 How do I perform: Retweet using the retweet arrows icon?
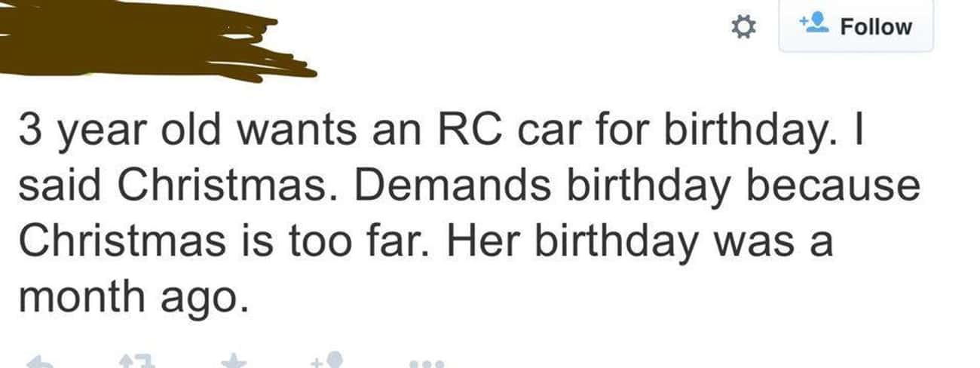pyautogui.click(x=138, y=363)
